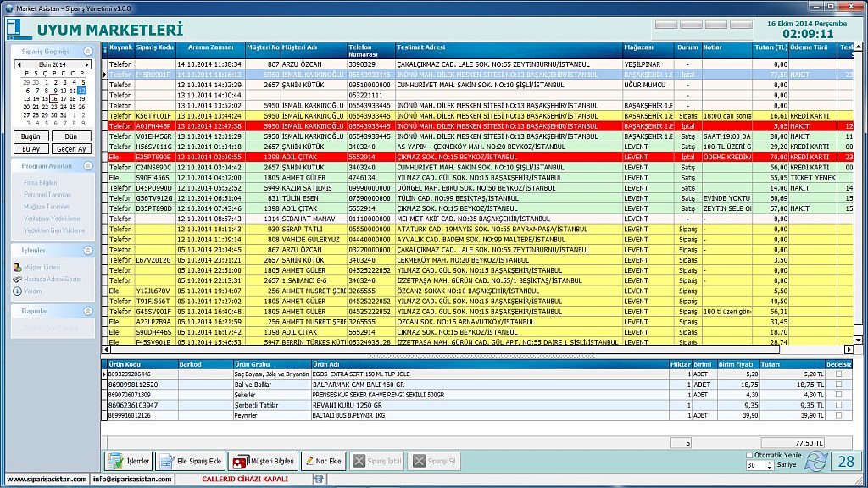
Task: Select order row V01EH456R
Action: tap(480, 136)
